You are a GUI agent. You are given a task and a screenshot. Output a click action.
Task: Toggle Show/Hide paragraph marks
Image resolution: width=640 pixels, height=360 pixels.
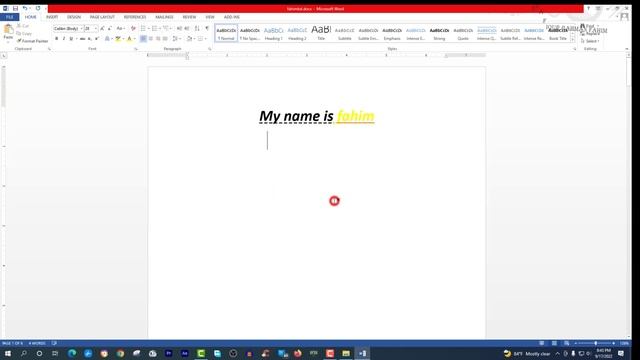[207, 29]
